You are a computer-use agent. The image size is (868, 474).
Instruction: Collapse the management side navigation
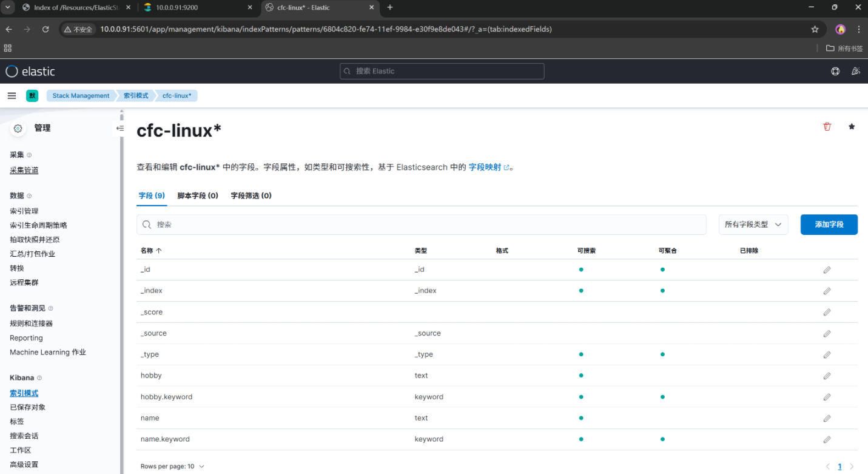point(120,128)
